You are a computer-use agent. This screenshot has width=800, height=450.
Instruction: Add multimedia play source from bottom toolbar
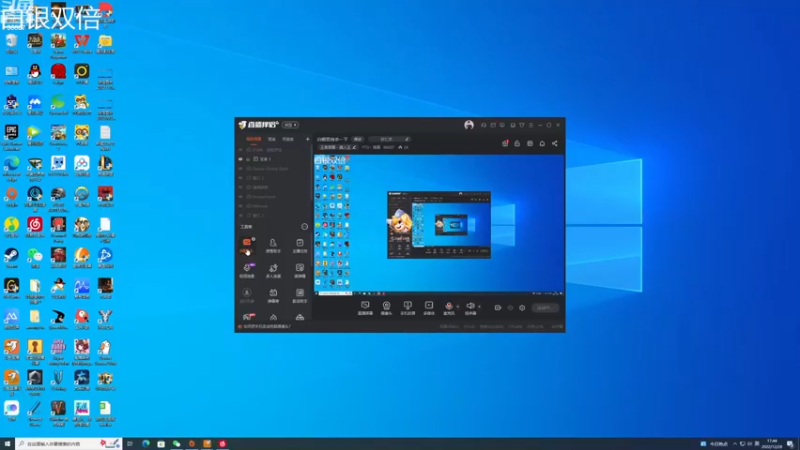click(x=429, y=308)
